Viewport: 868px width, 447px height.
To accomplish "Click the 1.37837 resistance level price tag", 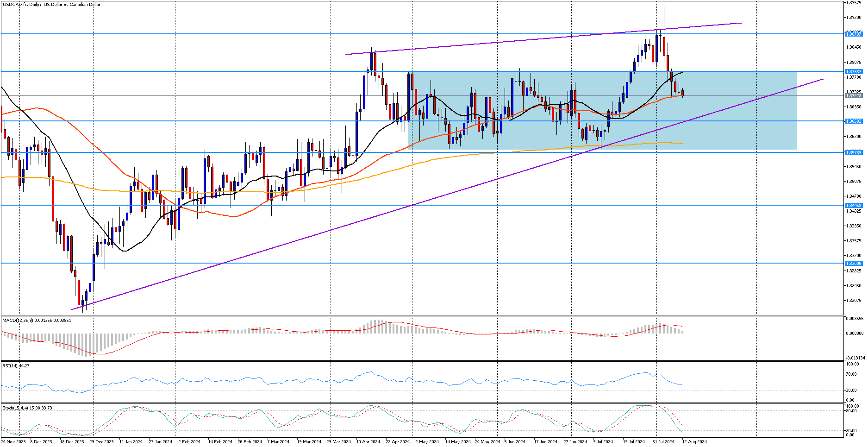I will click(854, 71).
